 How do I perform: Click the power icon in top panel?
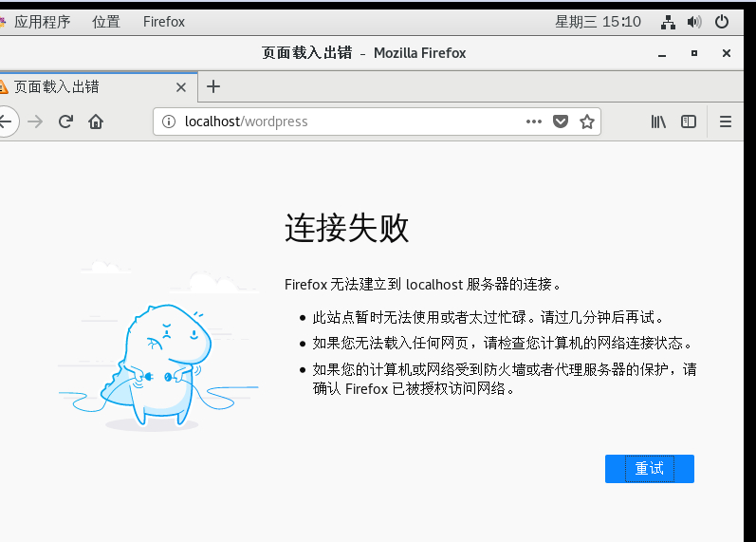tap(722, 22)
